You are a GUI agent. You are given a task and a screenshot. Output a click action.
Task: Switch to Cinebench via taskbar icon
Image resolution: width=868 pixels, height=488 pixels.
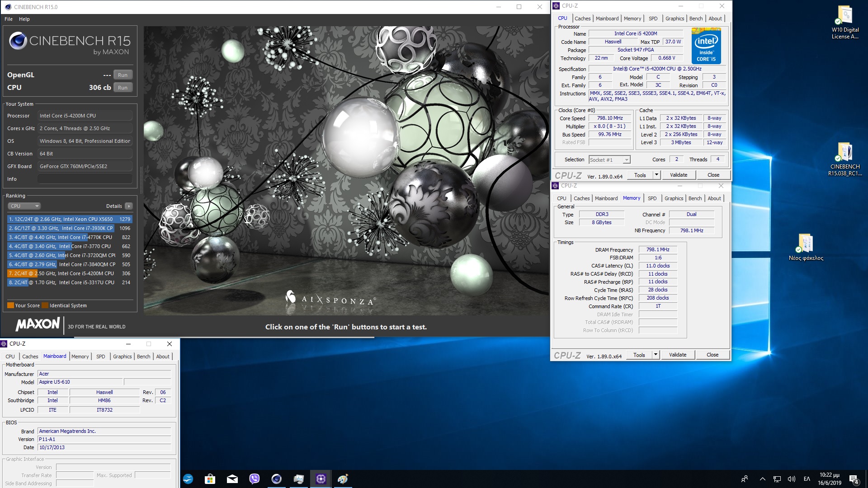coord(276,479)
